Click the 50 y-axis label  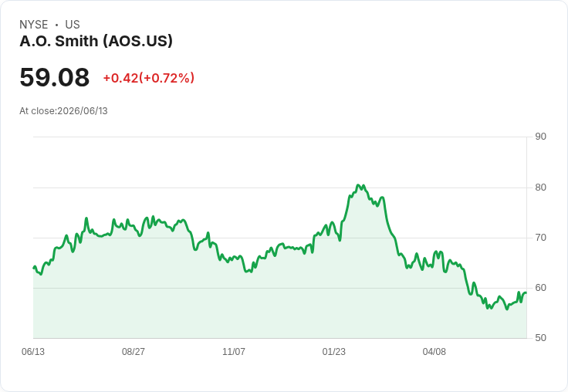point(540,338)
